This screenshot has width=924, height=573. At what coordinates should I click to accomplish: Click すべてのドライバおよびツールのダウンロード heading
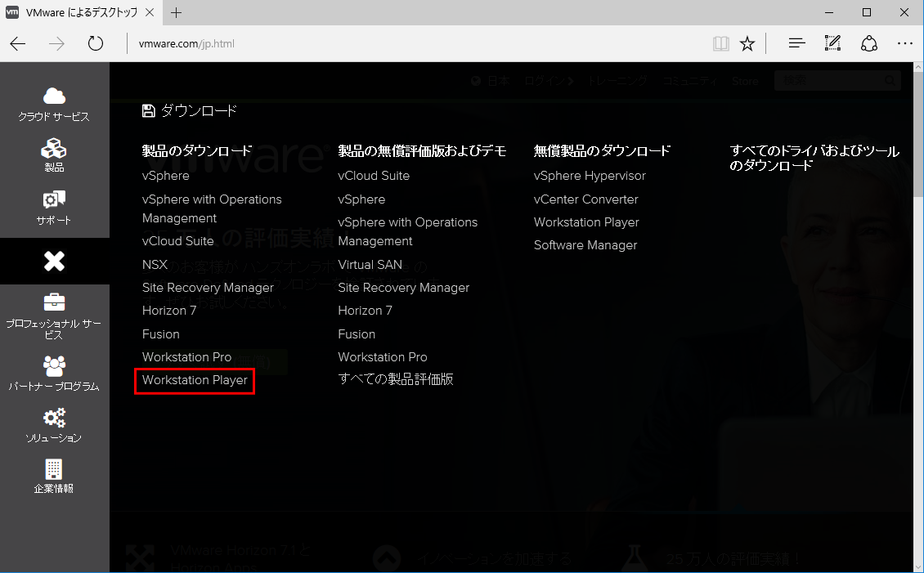[x=814, y=158]
